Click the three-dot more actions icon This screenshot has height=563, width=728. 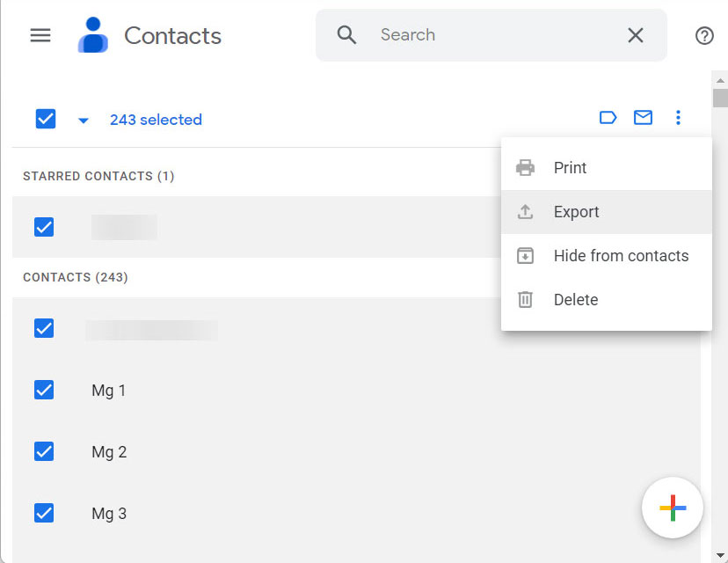678,118
